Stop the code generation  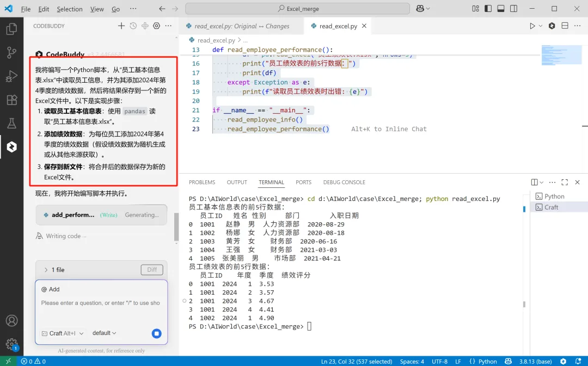(x=157, y=333)
